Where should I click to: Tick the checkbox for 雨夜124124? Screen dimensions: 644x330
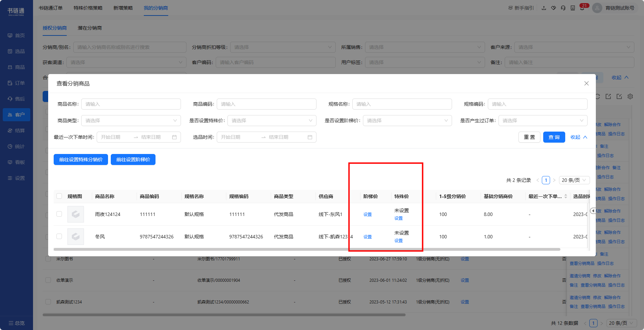[x=59, y=214]
